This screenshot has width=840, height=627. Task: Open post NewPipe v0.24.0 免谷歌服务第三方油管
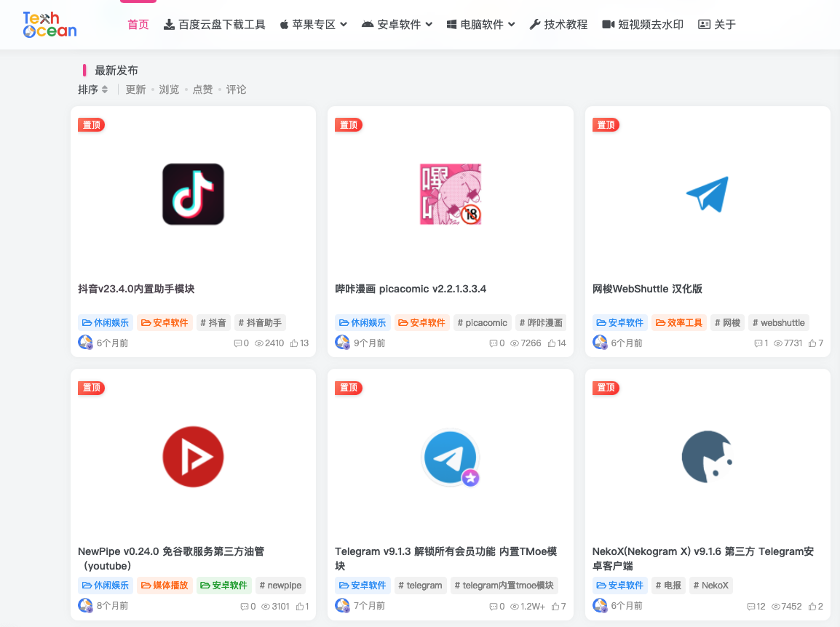click(172, 559)
